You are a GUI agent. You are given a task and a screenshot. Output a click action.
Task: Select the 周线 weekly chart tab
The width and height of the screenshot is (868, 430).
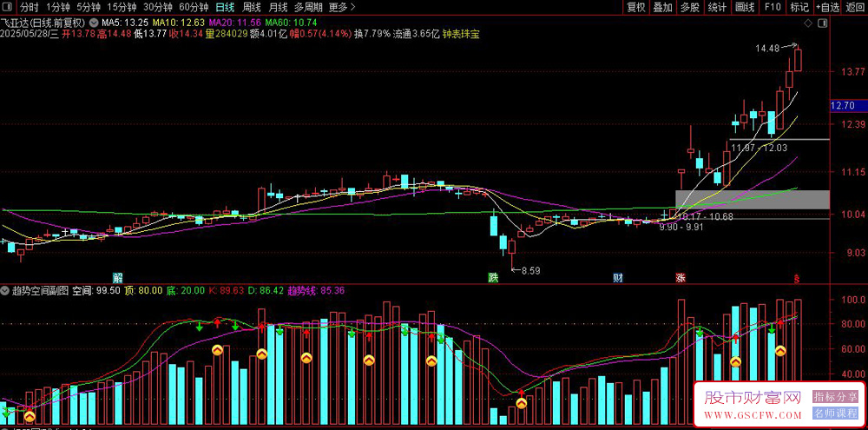(x=252, y=7)
